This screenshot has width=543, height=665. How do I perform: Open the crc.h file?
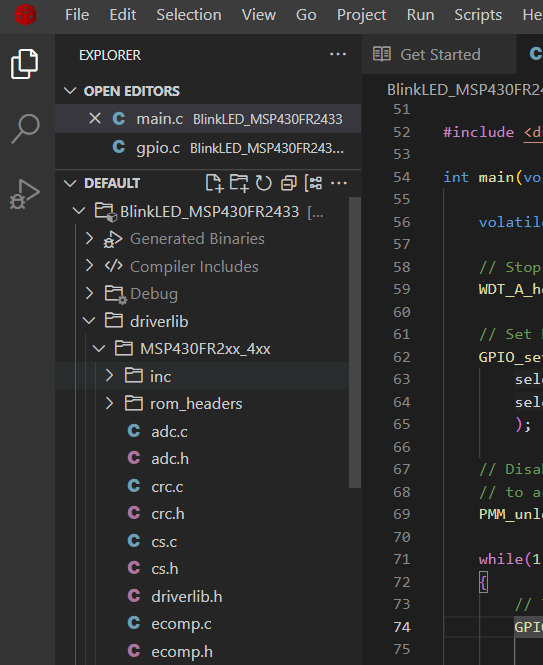[168, 514]
